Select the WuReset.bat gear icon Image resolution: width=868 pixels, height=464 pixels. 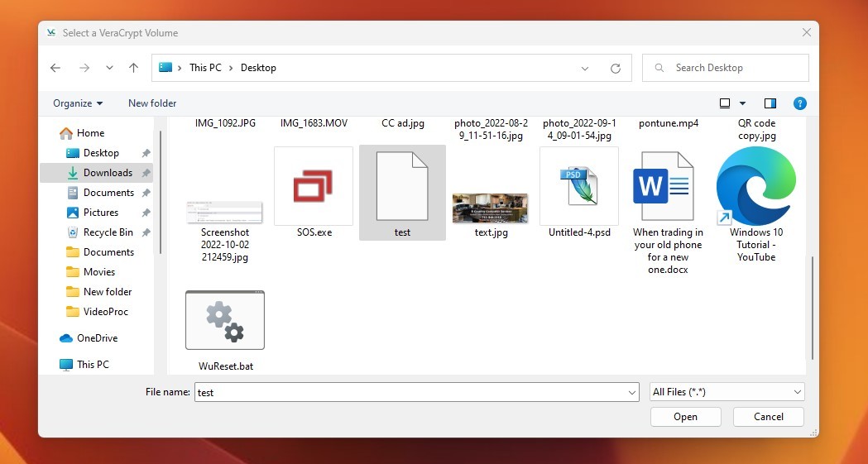click(225, 319)
